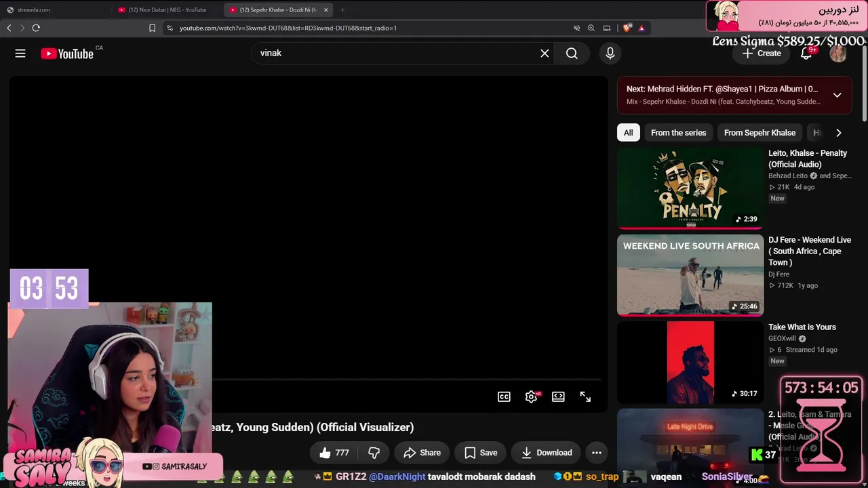868x488 pixels.
Task: Go back with the browser back arrow
Action: coord(9,28)
